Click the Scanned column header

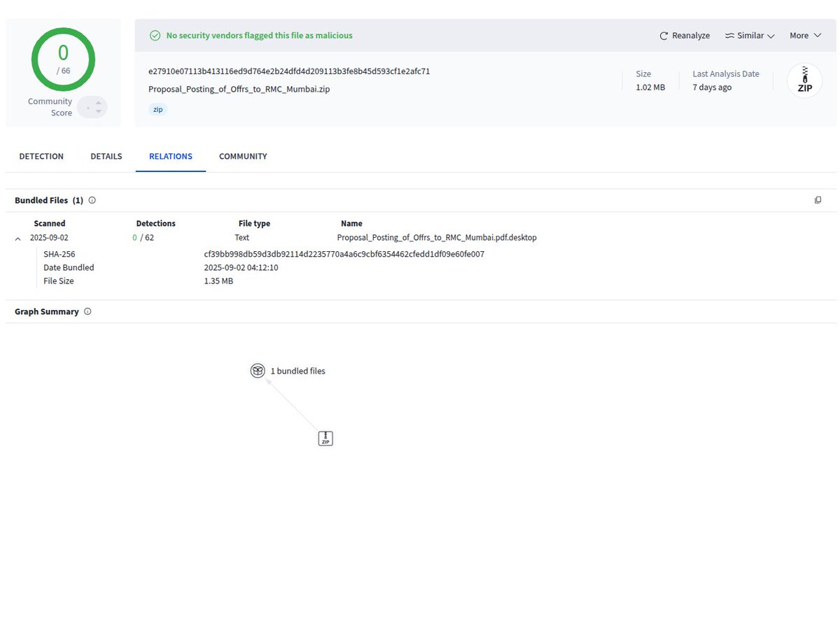pyautogui.click(x=50, y=224)
